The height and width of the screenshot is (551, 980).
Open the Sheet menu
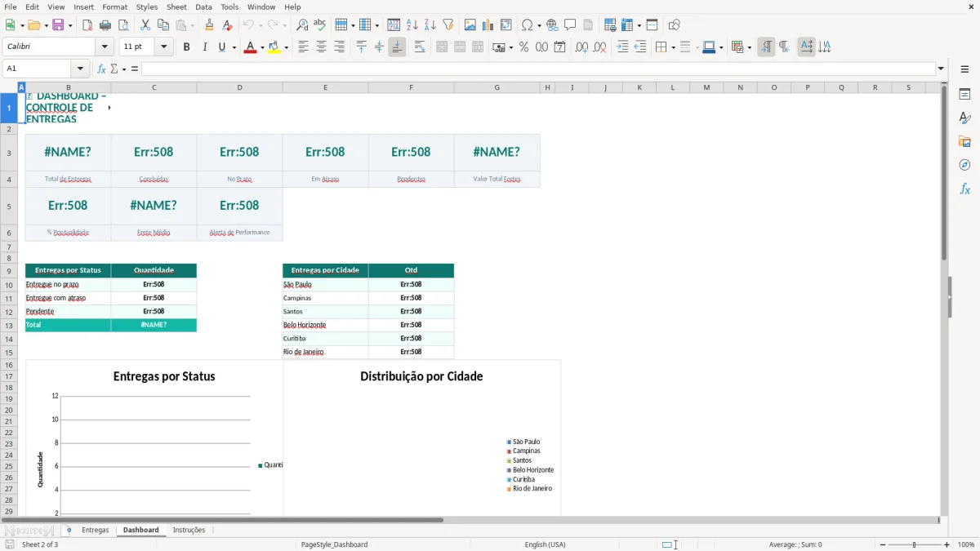pos(176,7)
